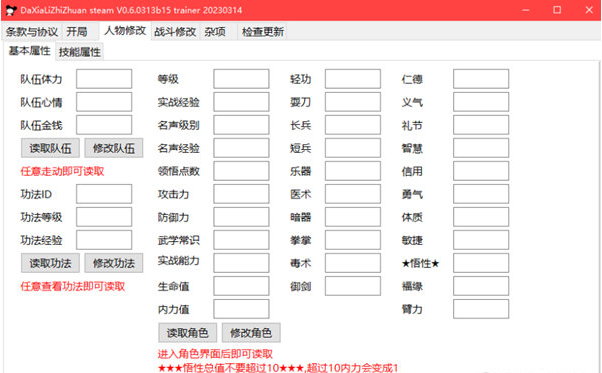
Task: Open the 条款与协议 tab
Action: [x=32, y=31]
